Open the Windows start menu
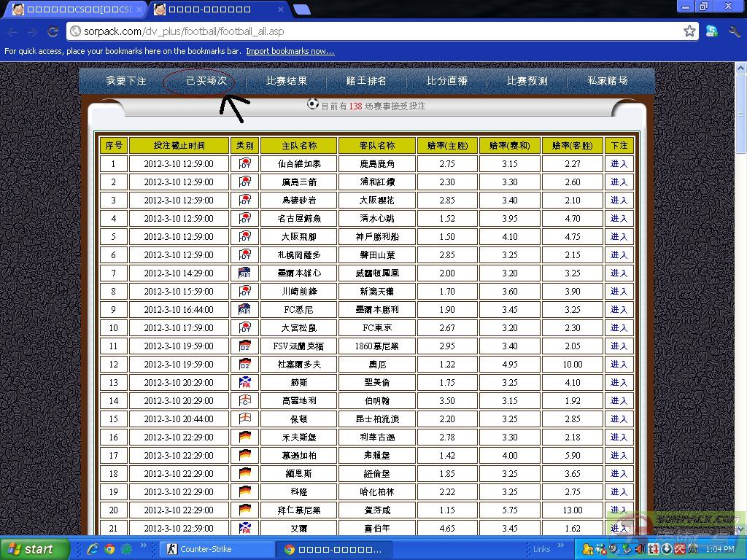 pyautogui.click(x=30, y=549)
